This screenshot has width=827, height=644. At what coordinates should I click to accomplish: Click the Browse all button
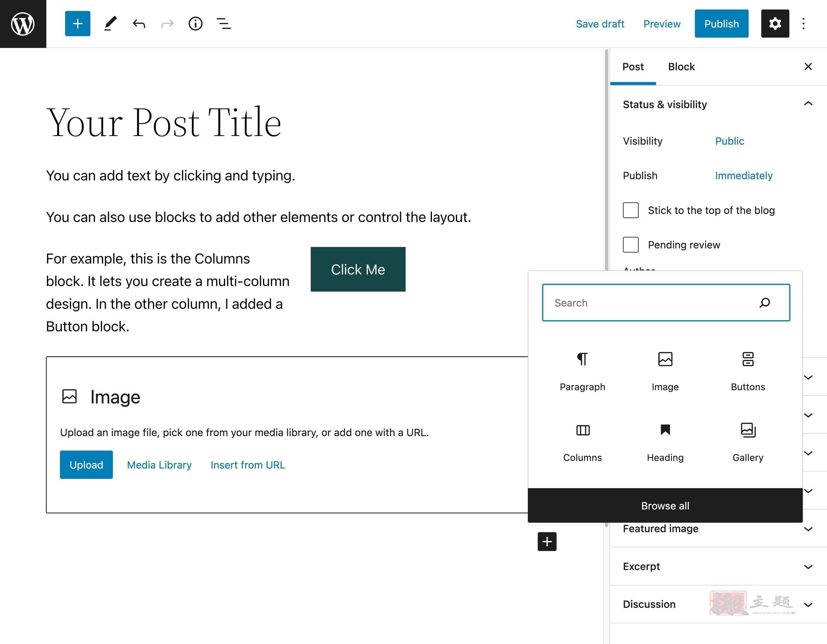[665, 505]
